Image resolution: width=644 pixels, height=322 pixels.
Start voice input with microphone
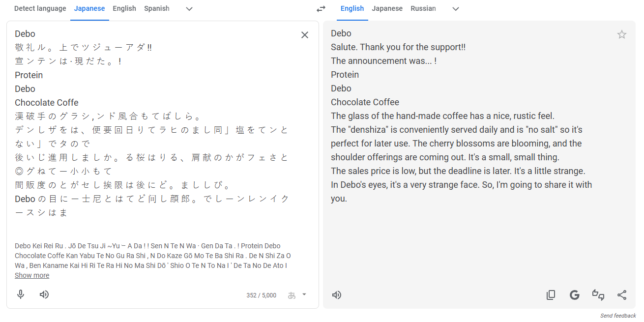tap(21, 294)
